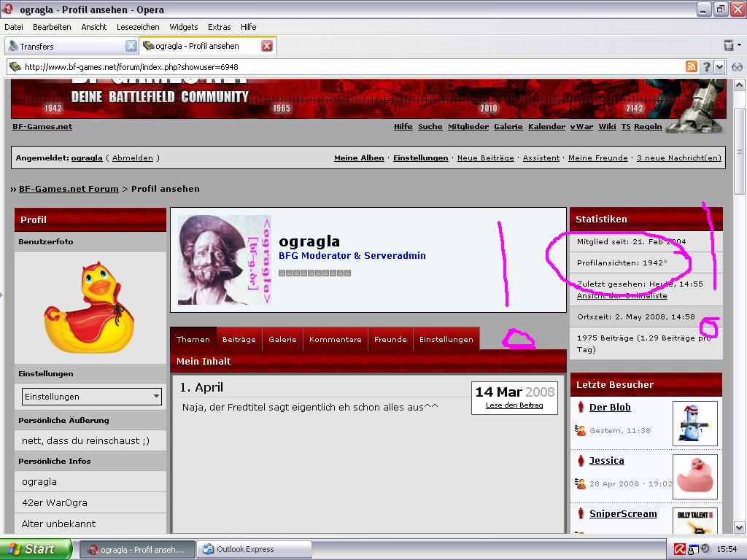
Task: Open the Wiki link
Action: 607,127
